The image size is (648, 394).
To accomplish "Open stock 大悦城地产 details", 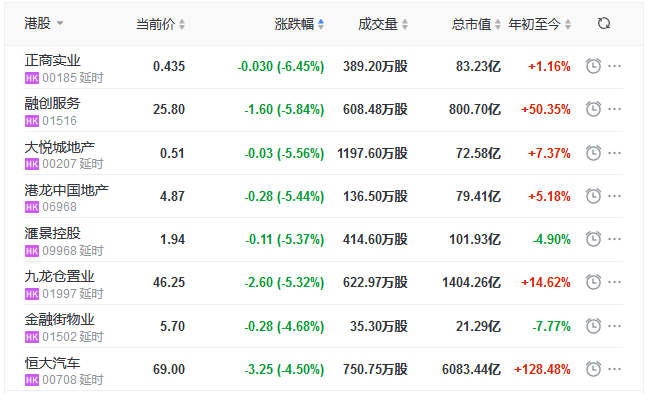I will coord(60,147).
